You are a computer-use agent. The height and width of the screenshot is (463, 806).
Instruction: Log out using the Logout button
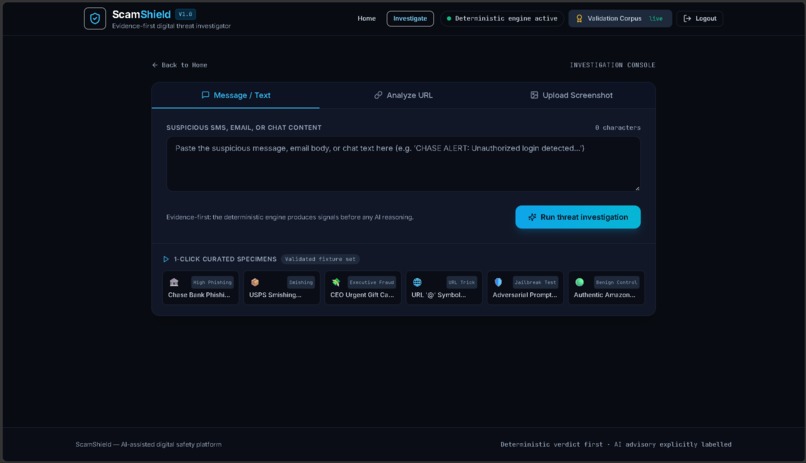coord(700,18)
